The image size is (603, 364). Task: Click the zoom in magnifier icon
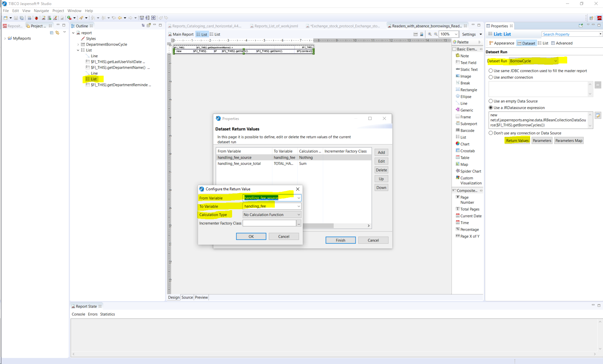pyautogui.click(x=430, y=34)
